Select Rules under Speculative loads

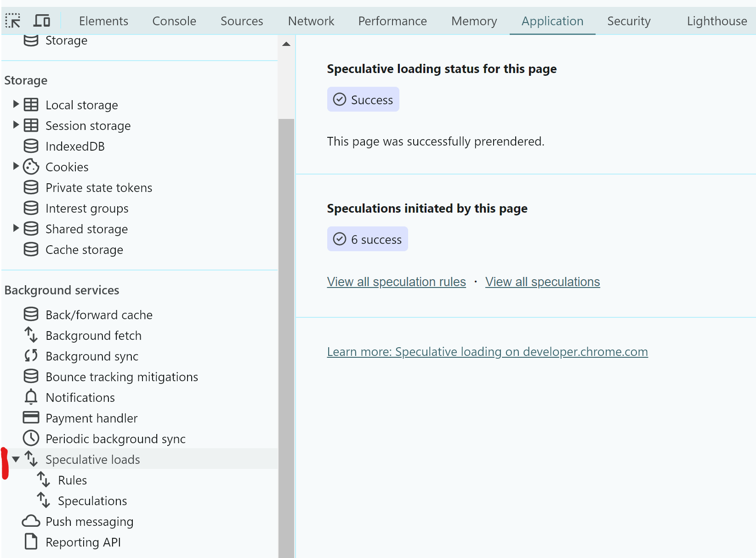tap(72, 480)
